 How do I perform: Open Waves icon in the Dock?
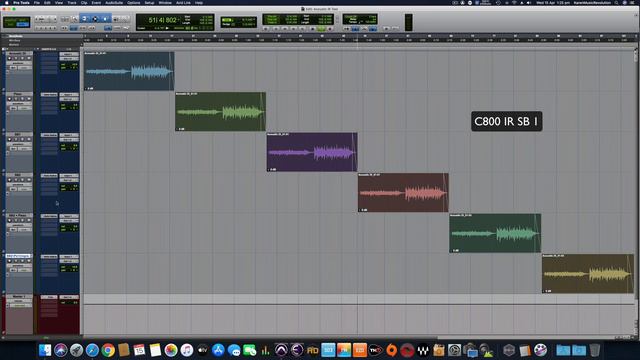(x=423, y=350)
